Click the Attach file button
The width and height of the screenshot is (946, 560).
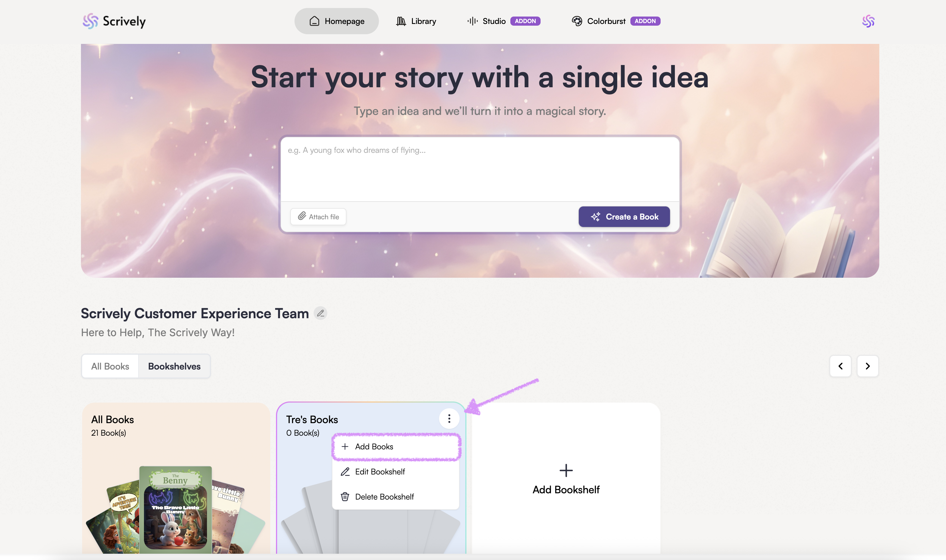pos(318,217)
